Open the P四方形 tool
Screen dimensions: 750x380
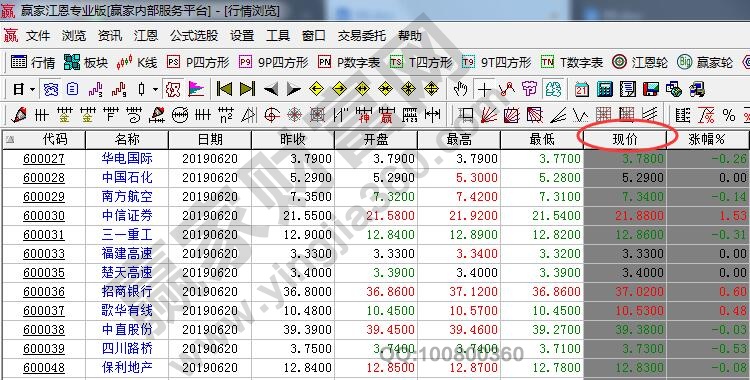pos(198,62)
